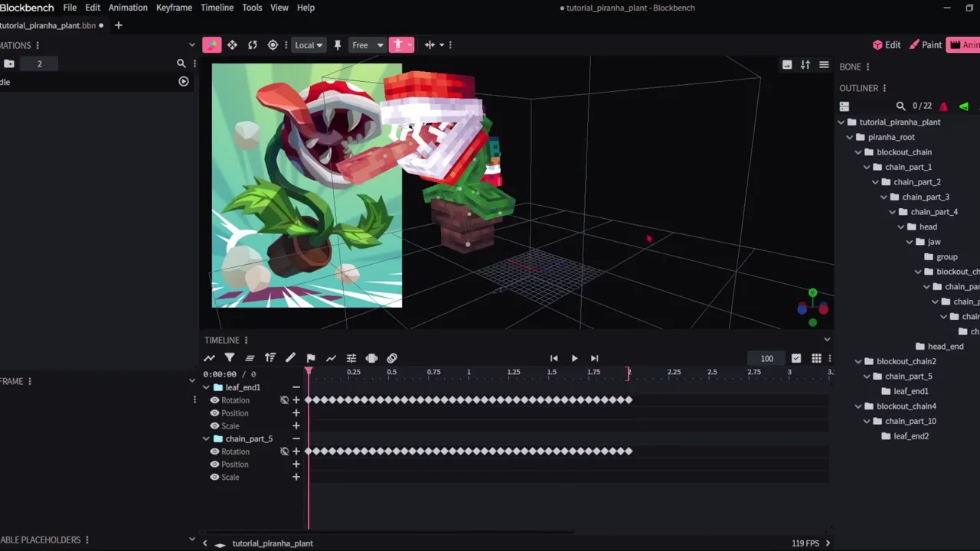Click the timeline sort channels icon

pos(270,358)
